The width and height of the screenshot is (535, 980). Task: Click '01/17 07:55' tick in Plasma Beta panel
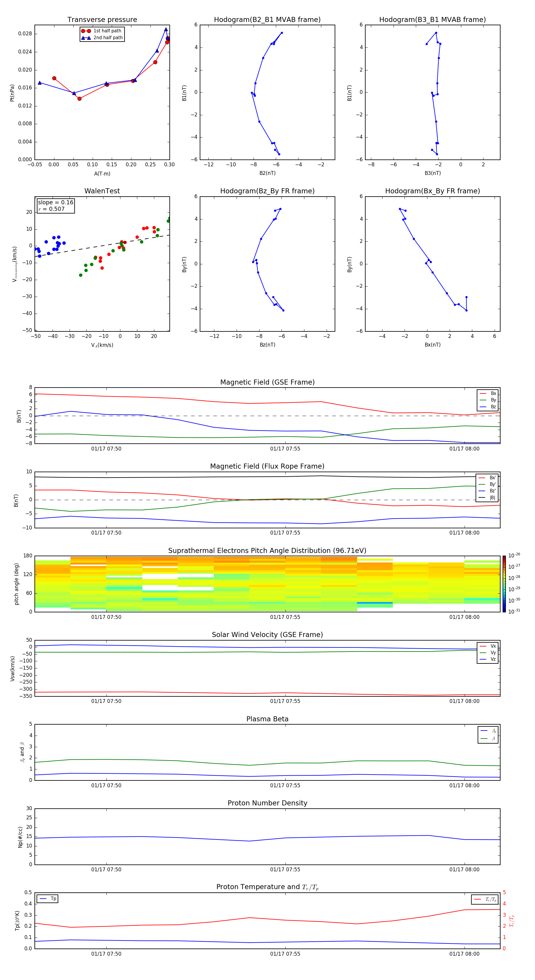[x=285, y=785]
